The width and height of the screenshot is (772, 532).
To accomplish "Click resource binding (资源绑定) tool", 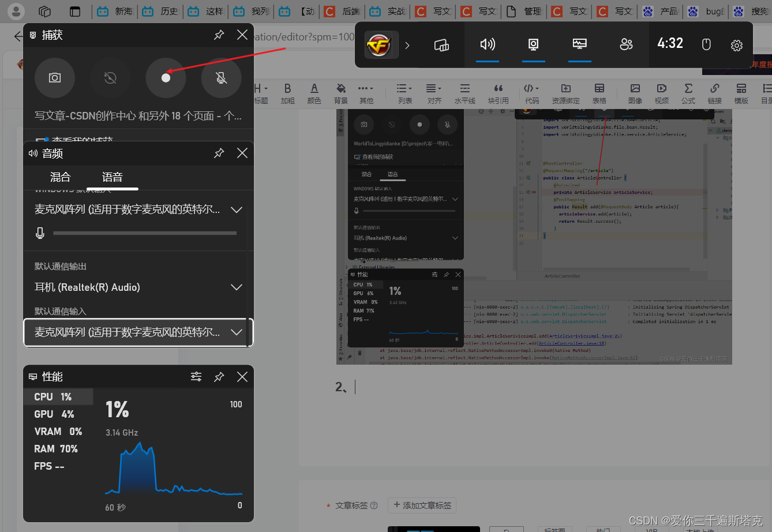I will click(565, 93).
